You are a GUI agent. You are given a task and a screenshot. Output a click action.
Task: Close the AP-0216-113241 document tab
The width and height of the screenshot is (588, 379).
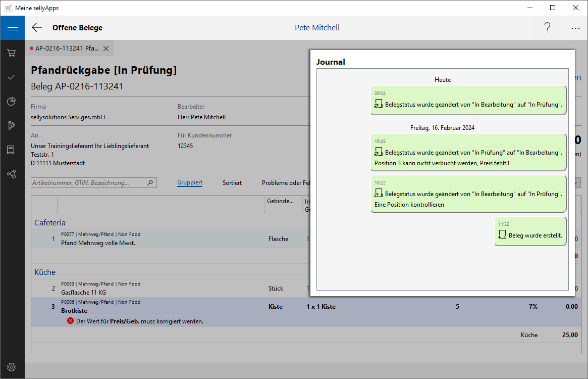click(x=106, y=49)
